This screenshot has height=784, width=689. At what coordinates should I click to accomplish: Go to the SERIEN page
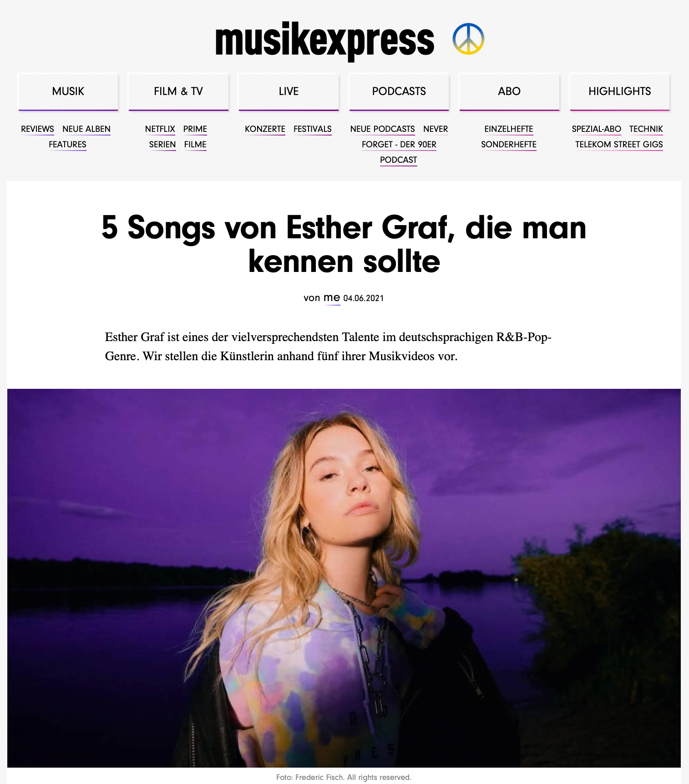pyautogui.click(x=162, y=145)
